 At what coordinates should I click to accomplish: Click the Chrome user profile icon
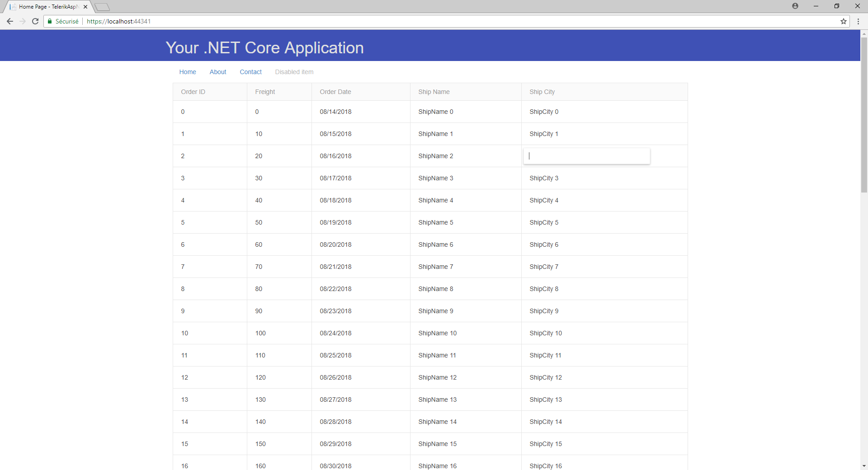tap(795, 6)
